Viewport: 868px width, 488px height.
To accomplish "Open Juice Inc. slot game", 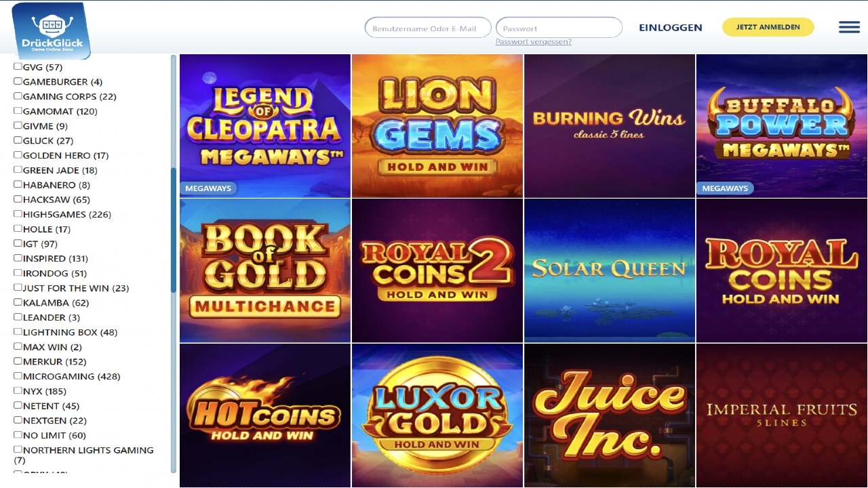I will click(610, 415).
